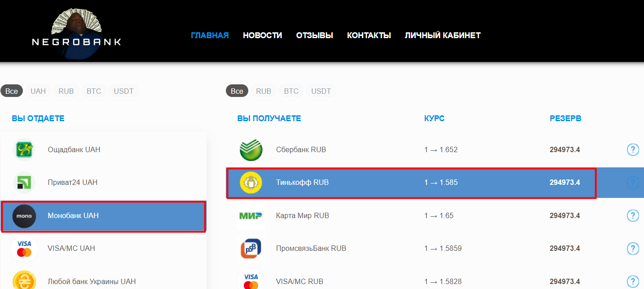644x289 pixels.
Task: Filter receive list by USDT
Action: point(321,91)
